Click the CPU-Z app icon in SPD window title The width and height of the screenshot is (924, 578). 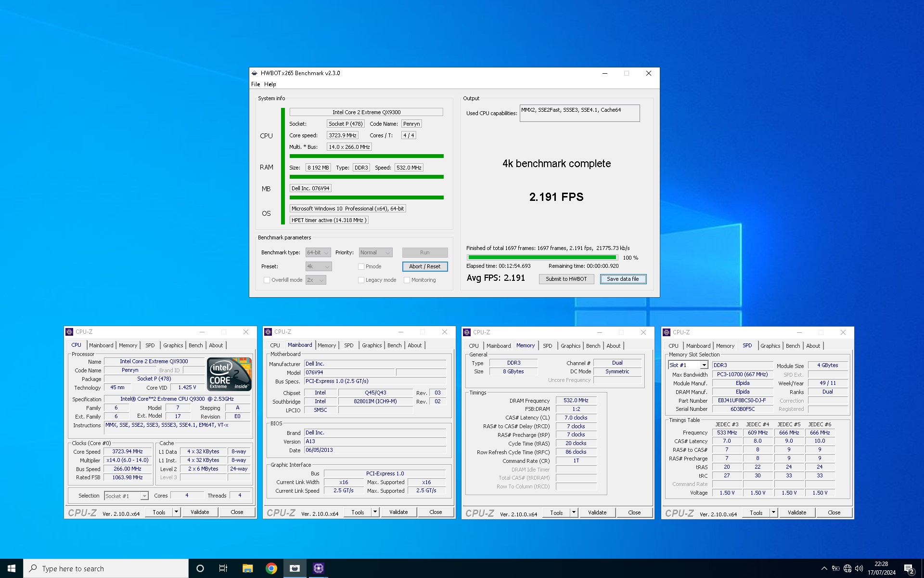click(667, 332)
